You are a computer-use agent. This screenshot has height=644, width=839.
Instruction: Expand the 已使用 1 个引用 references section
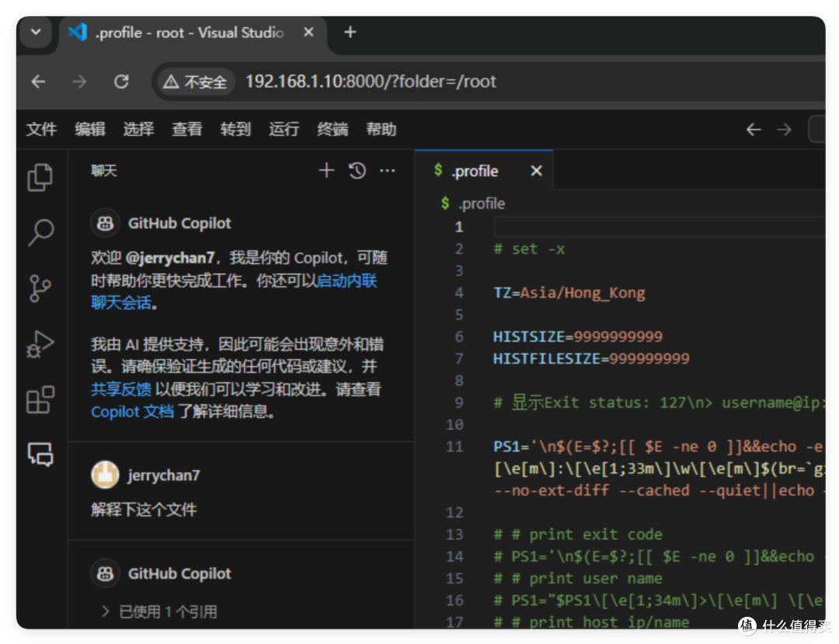(x=159, y=611)
